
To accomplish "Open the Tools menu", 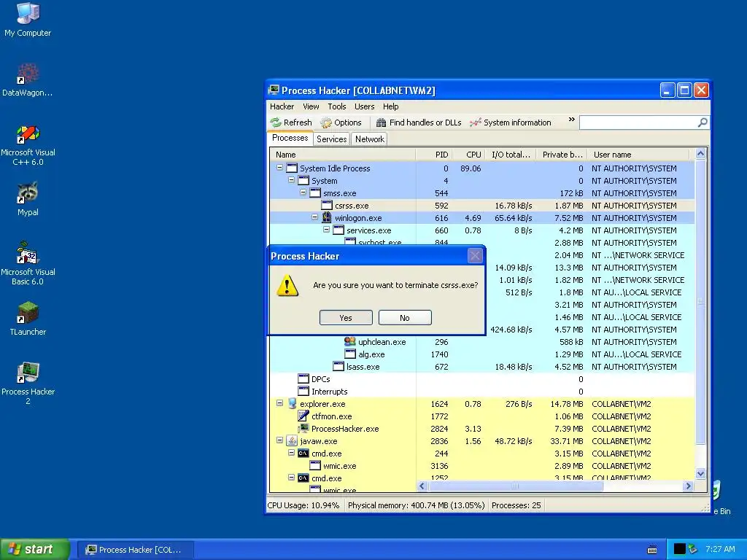I will pyautogui.click(x=337, y=106).
